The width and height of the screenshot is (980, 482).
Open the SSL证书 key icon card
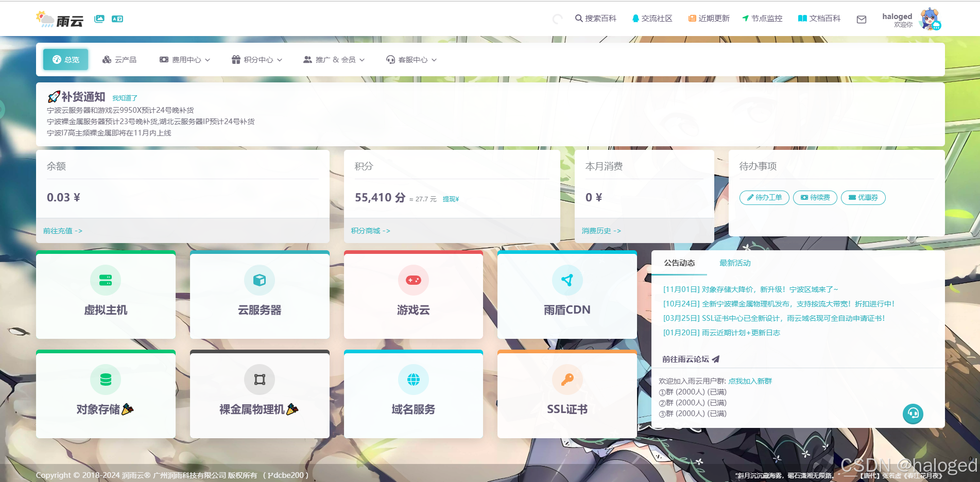tap(567, 380)
